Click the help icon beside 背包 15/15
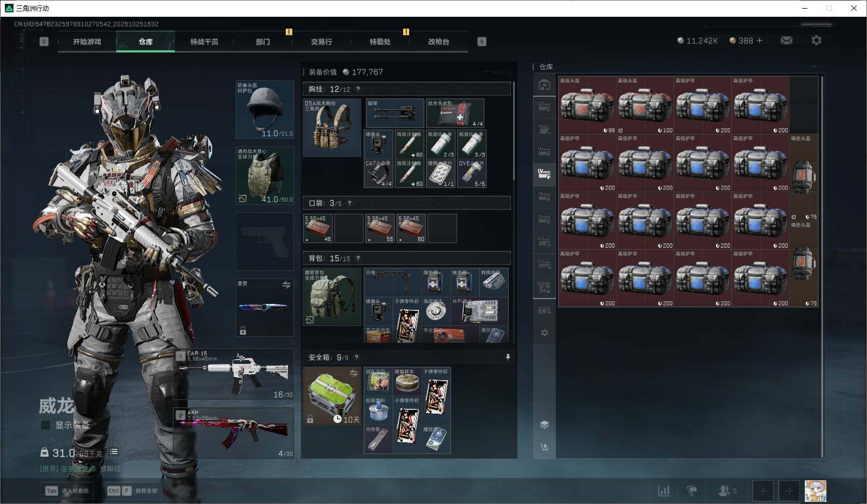The width and height of the screenshot is (867, 504). click(358, 258)
